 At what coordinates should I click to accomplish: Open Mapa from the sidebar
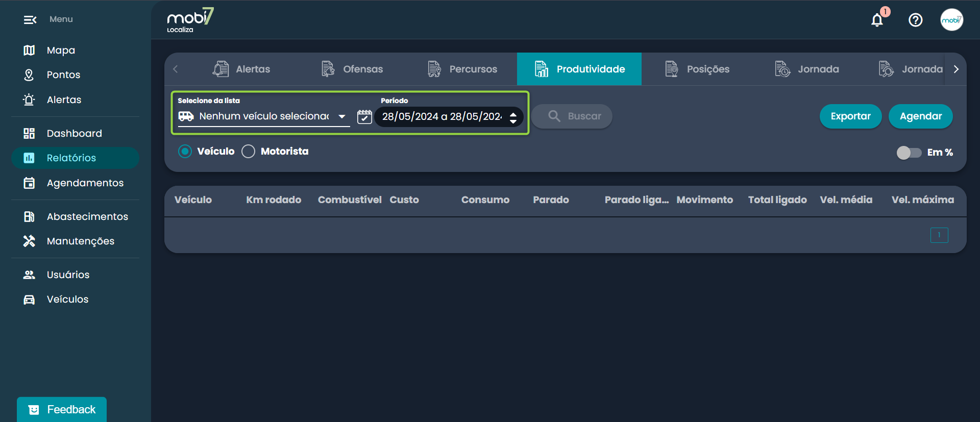click(61, 50)
